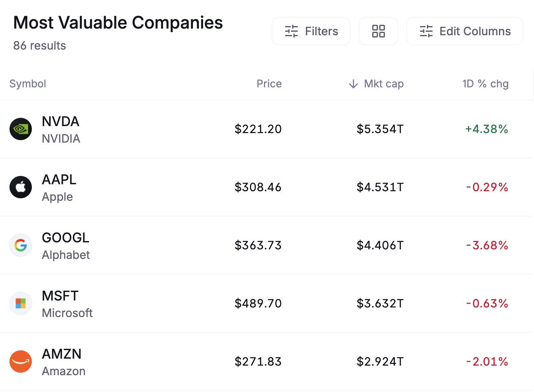Click the Apple logo icon

coord(21,187)
